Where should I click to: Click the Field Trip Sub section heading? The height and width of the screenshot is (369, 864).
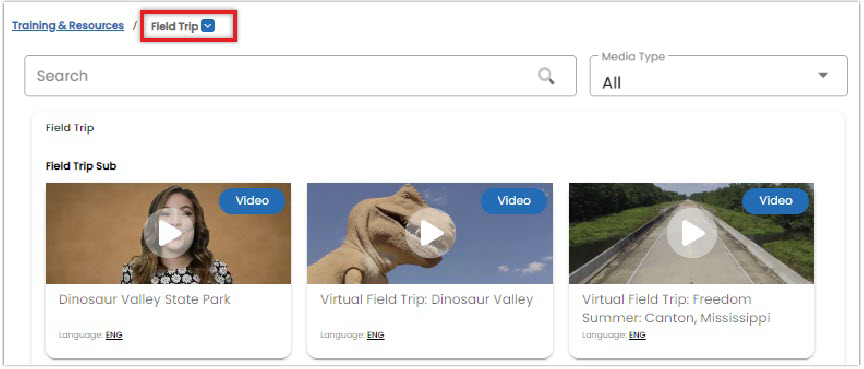(81, 166)
